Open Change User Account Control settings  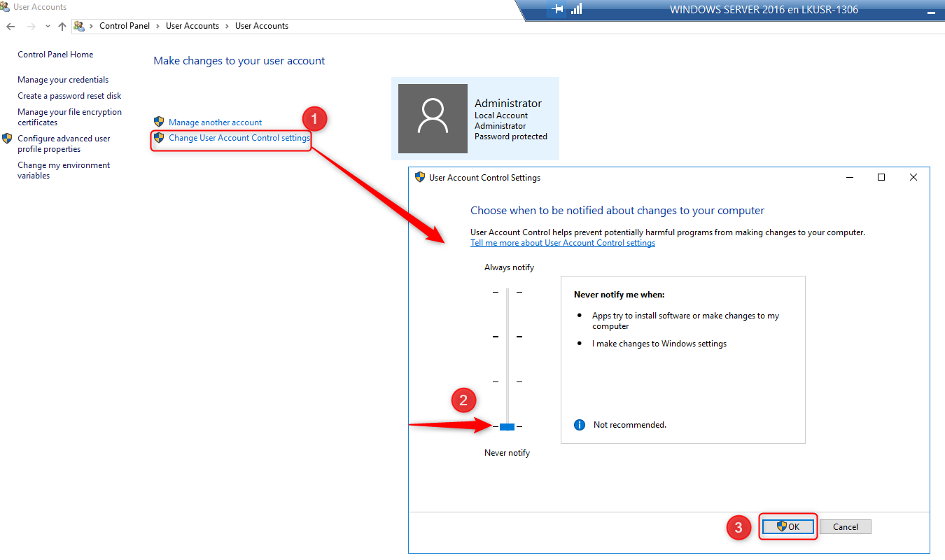(x=239, y=138)
